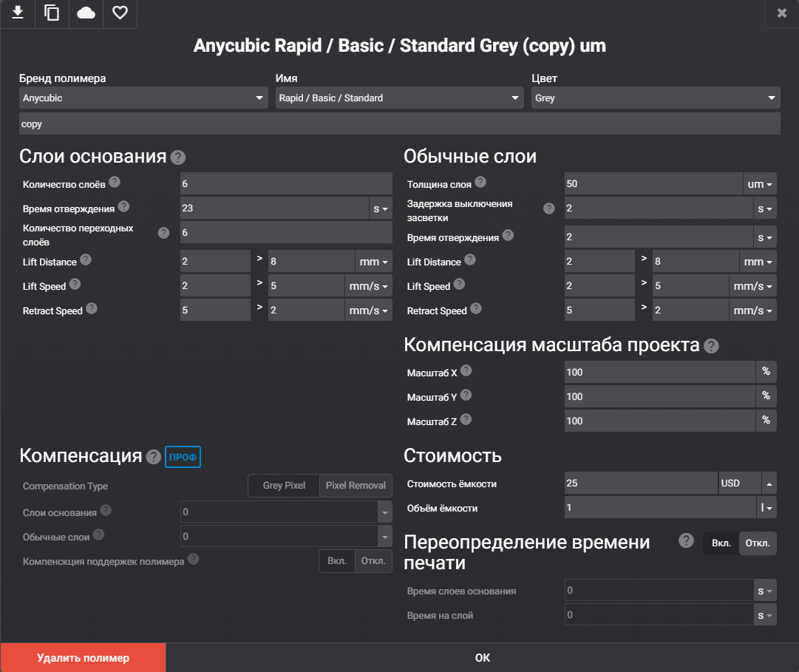The height and width of the screenshot is (672, 799).
Task: Click help icon by Компенсация масштаба проекта
Action: coord(711,346)
